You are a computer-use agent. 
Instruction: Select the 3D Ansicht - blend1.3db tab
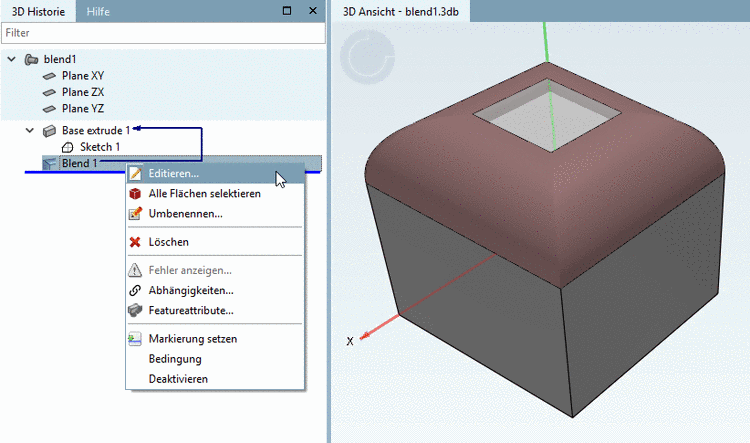pyautogui.click(x=400, y=11)
